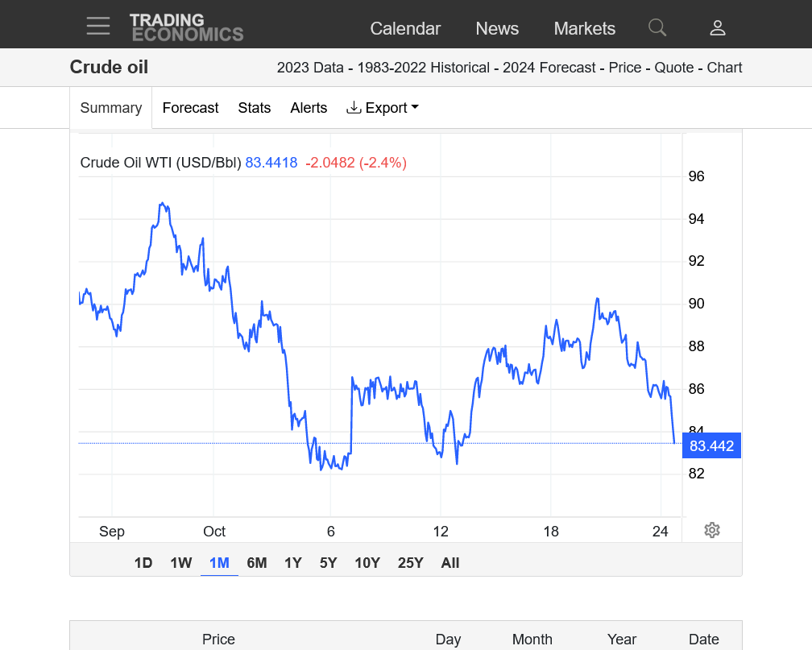The image size is (812, 650).
Task: Select the 1M chart range
Action: pos(219,563)
